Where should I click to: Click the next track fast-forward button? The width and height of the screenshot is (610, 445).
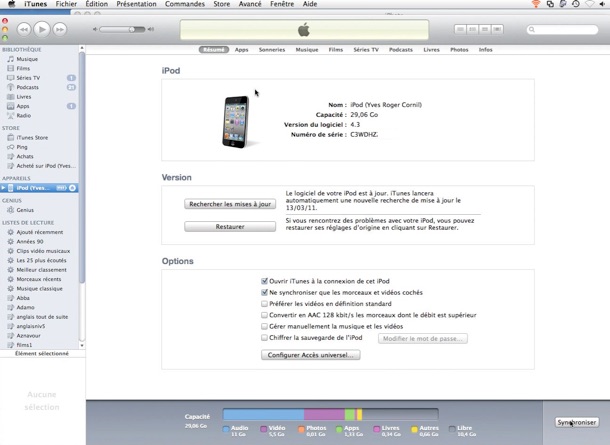pos(60,30)
